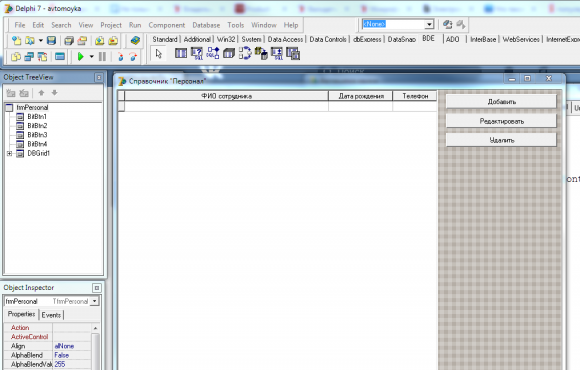Pick the TDatabase component icon
Screen dimensions: 580x370
229,54
